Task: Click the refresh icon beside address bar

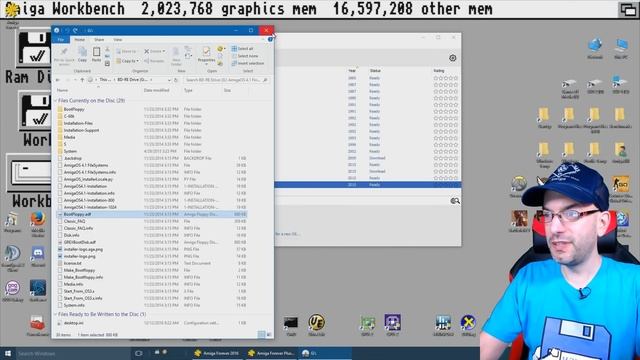Action: 176,80
